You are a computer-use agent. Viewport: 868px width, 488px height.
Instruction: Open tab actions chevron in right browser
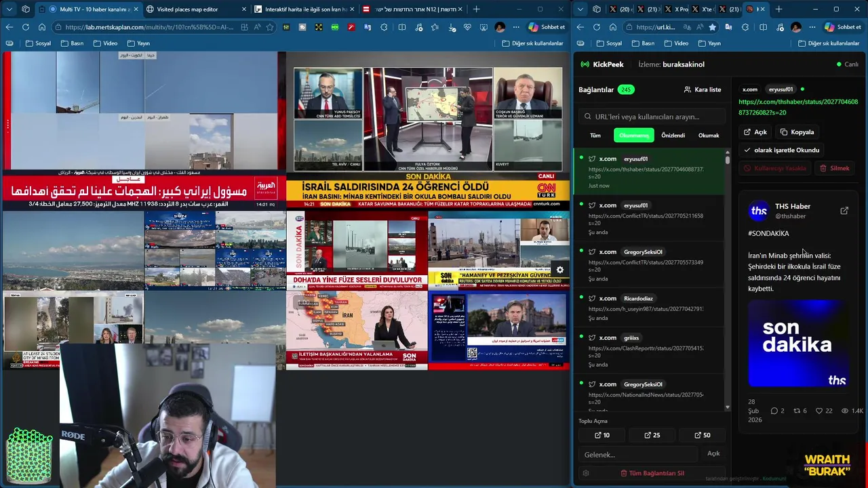click(x=581, y=9)
